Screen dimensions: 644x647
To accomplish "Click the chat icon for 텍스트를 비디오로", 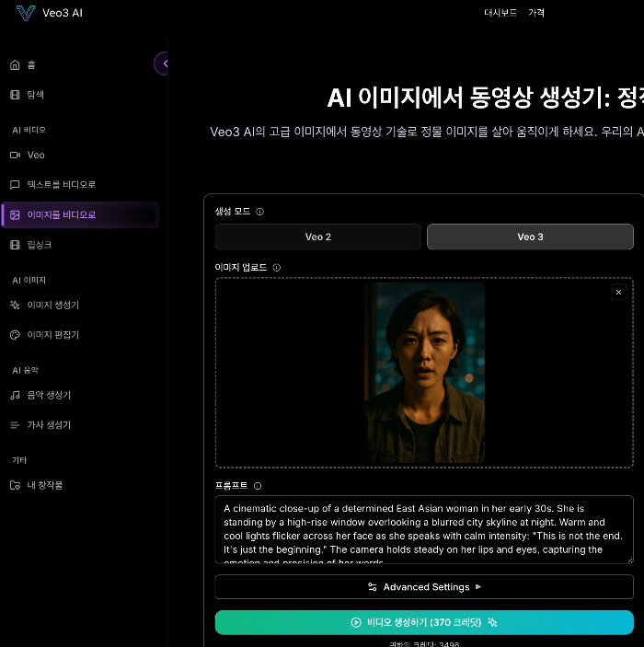I will pyautogui.click(x=15, y=185).
